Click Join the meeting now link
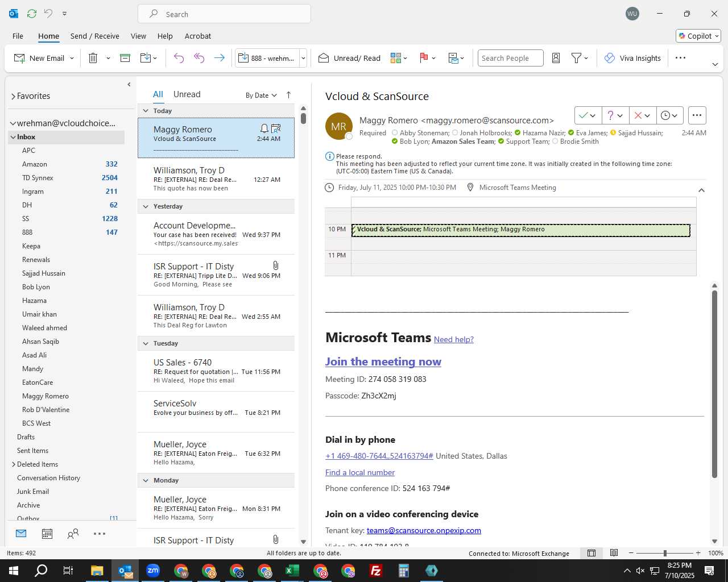 coord(383,361)
